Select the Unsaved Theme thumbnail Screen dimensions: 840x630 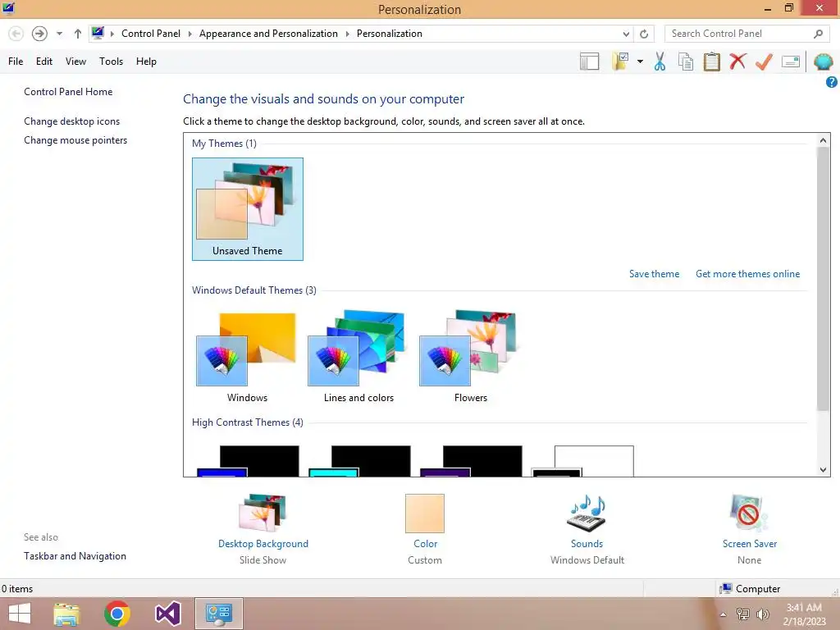pos(248,209)
